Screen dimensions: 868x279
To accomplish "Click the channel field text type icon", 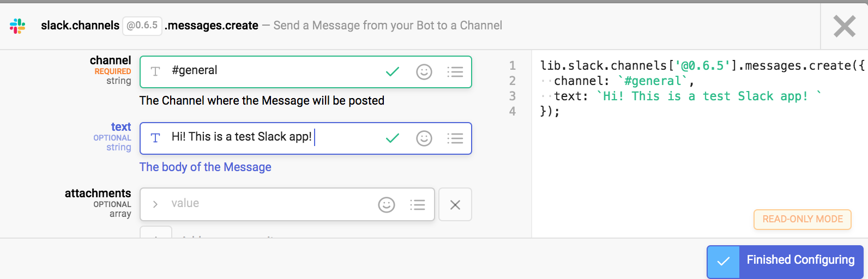I will click(x=155, y=71).
